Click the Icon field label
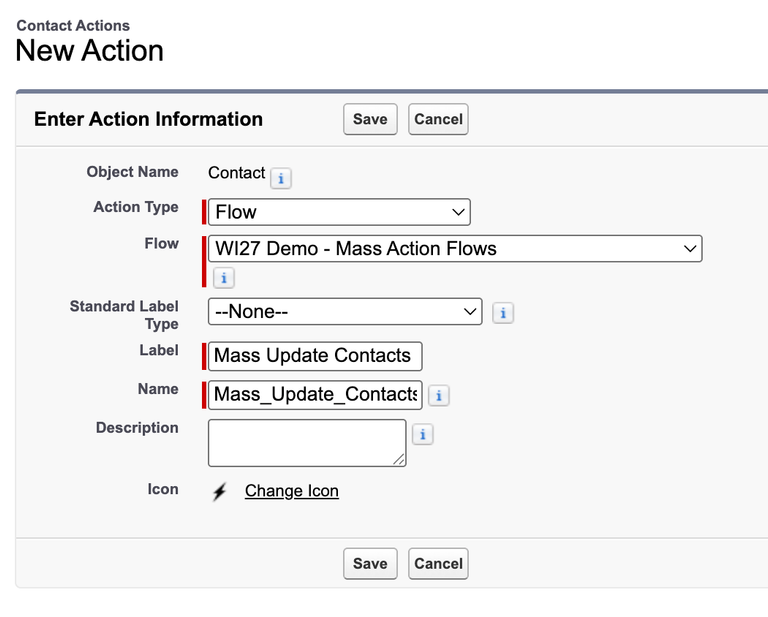The image size is (768, 617). click(163, 489)
